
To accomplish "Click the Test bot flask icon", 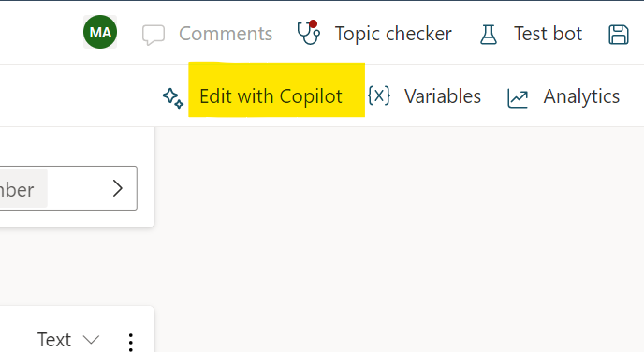I will [x=489, y=35].
